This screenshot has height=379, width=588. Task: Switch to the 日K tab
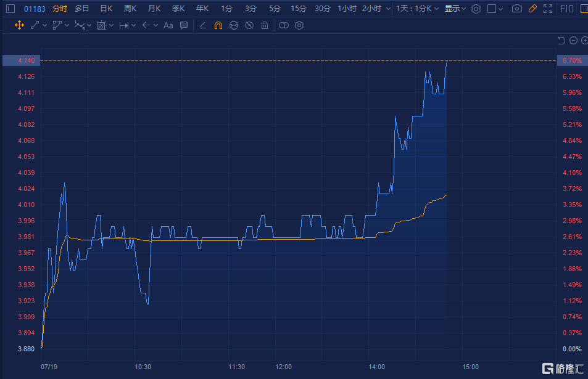pyautogui.click(x=106, y=9)
